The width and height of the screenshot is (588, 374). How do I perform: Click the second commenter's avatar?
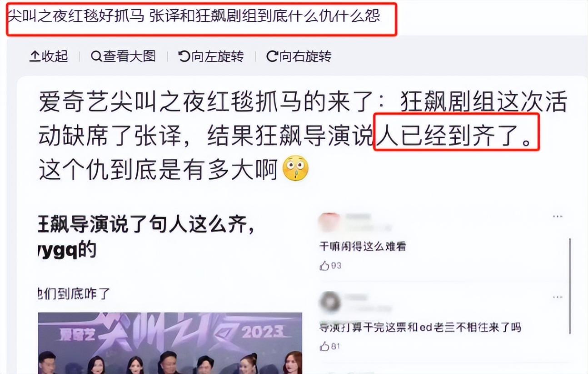coord(330,302)
